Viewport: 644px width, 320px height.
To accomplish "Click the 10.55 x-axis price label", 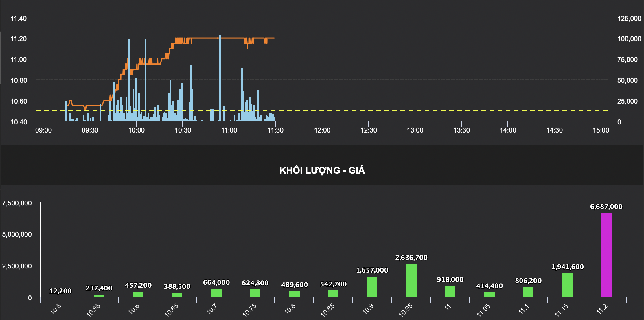I will point(93,310).
